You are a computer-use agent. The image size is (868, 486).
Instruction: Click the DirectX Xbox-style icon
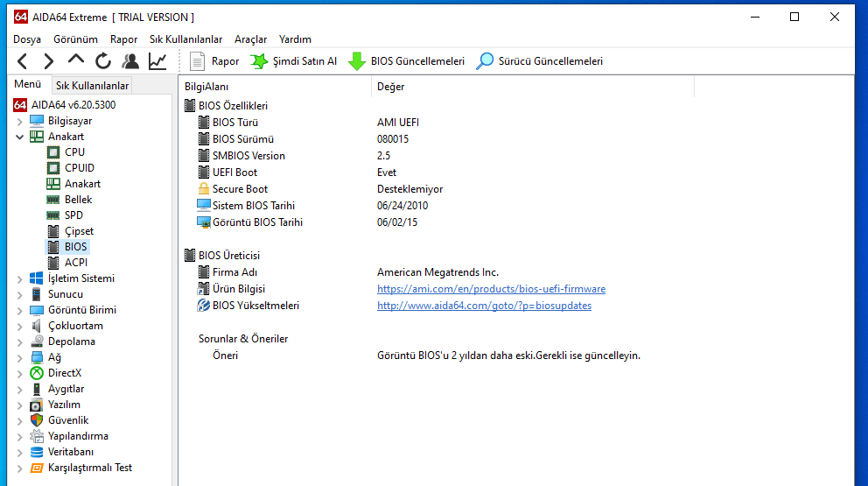click(x=37, y=373)
